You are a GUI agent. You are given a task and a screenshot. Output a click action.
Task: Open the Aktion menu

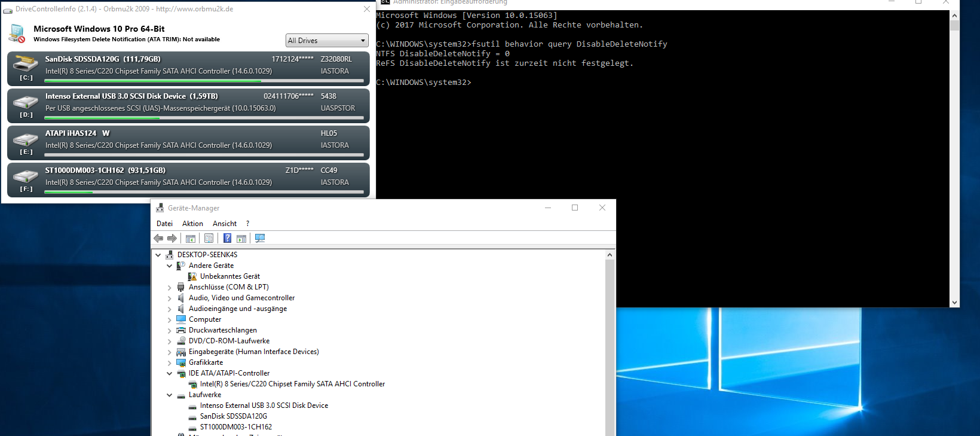192,224
